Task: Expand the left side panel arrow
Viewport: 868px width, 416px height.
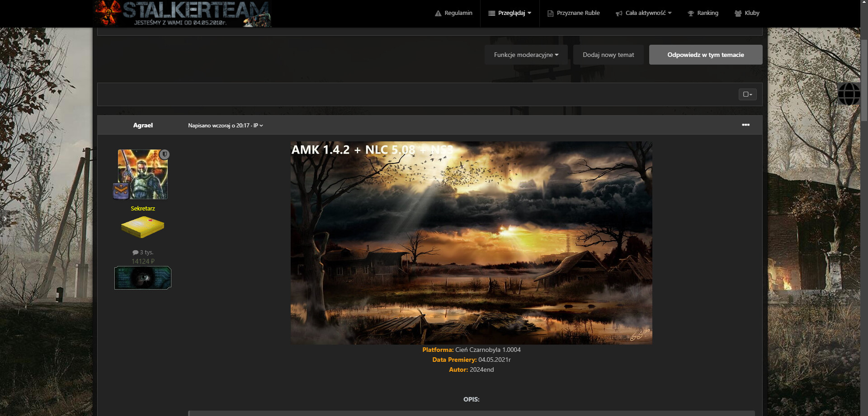Action: (x=5, y=219)
